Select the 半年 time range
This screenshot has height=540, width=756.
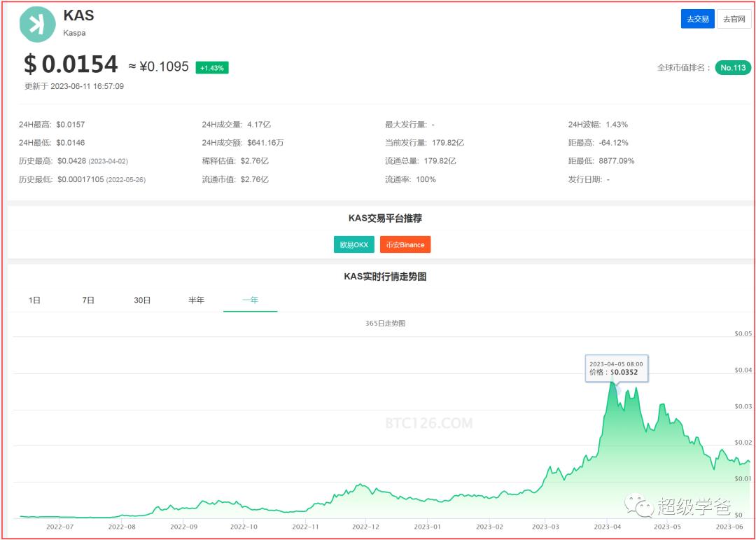(197, 300)
